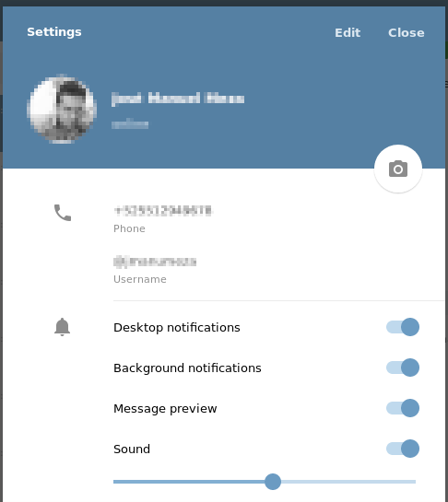
Task: Turn off Background notifications switch
Action: (x=403, y=368)
